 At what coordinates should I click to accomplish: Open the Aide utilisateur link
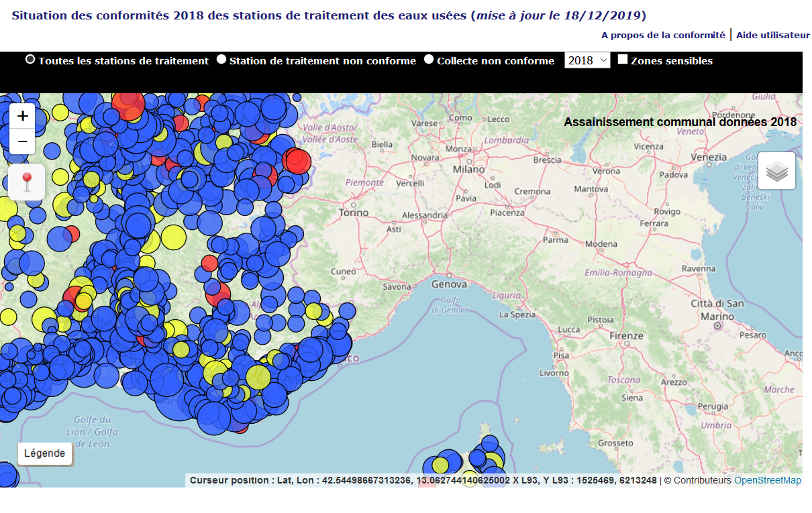tap(773, 35)
